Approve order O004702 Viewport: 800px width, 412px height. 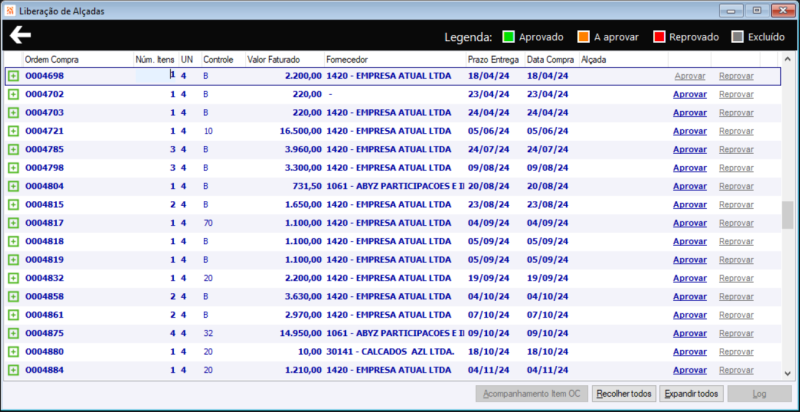pos(690,94)
